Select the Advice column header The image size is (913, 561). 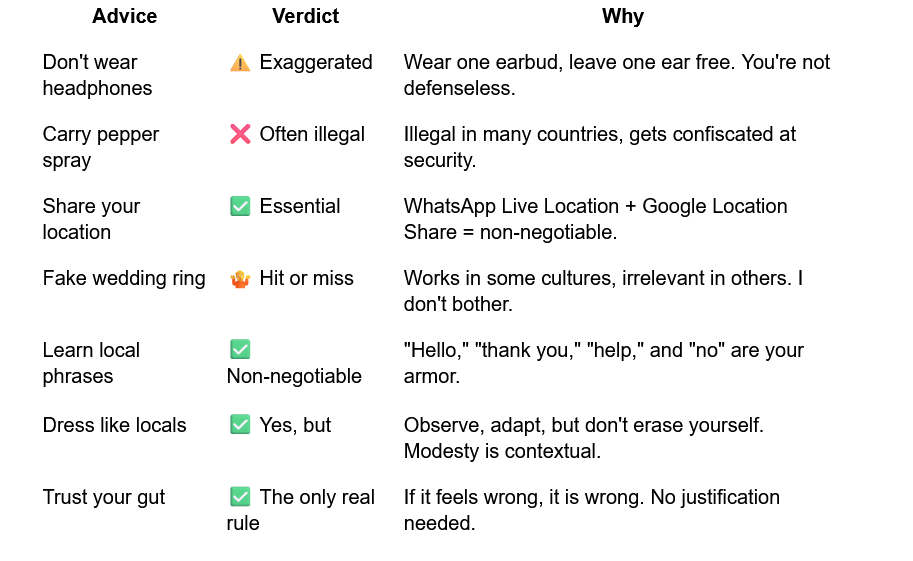pyautogui.click(x=125, y=16)
